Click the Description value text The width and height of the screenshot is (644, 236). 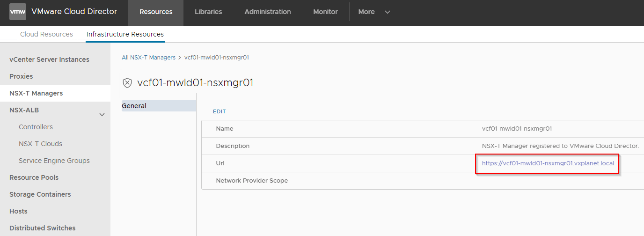[x=560, y=146]
